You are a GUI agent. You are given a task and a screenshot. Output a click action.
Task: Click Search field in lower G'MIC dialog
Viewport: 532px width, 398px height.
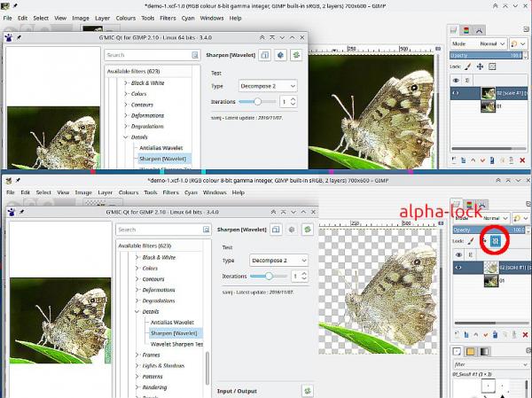coord(163,230)
